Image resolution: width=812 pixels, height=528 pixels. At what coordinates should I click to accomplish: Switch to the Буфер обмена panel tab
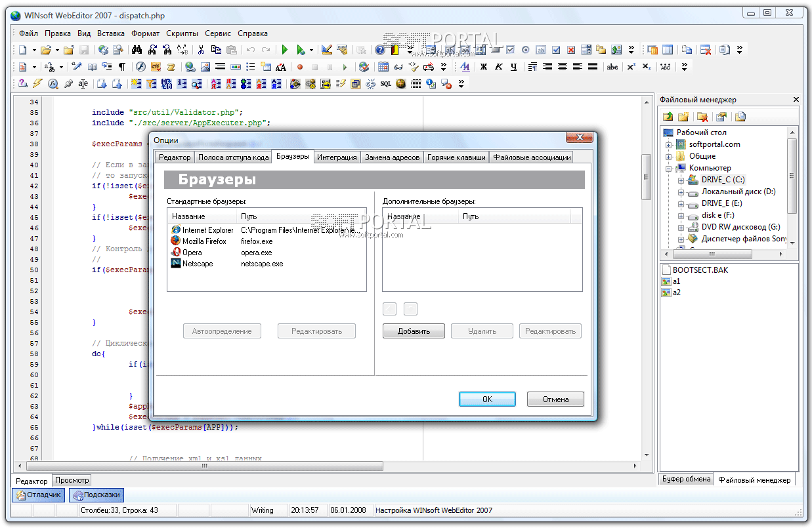tap(686, 479)
